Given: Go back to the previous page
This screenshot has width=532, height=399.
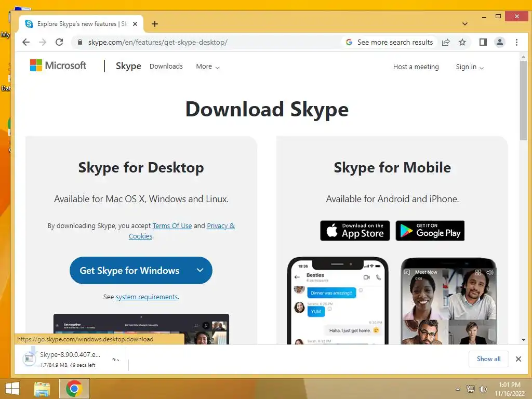Looking at the screenshot, I should click(26, 42).
